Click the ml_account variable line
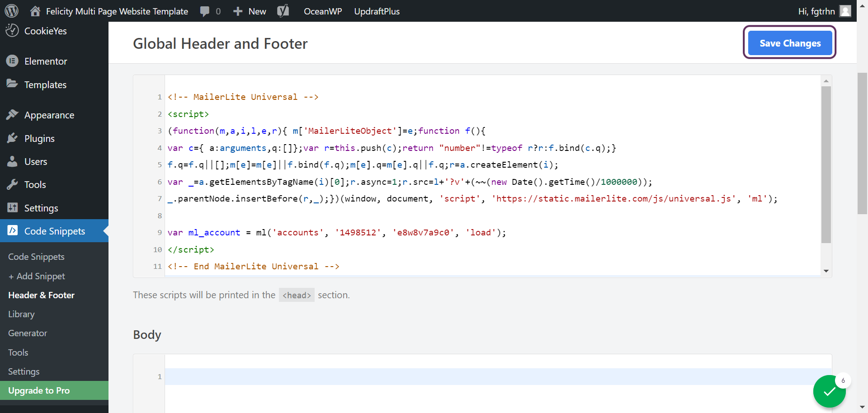This screenshot has width=868, height=413. pyautogui.click(x=337, y=232)
